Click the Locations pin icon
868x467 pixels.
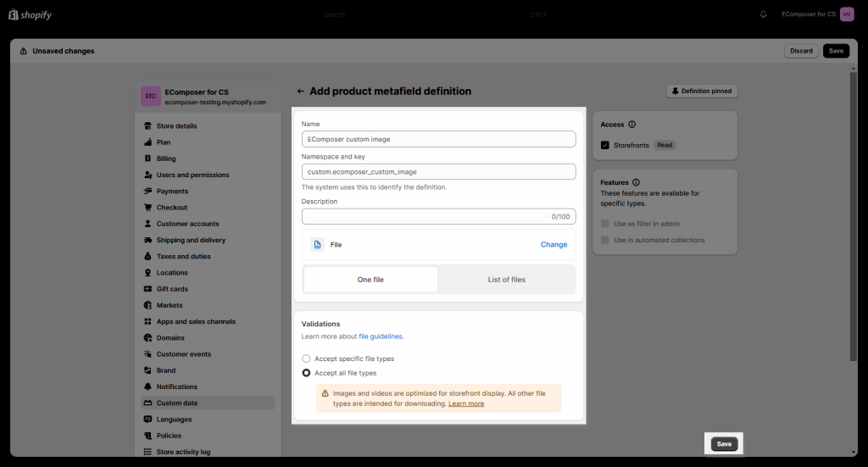coord(147,273)
